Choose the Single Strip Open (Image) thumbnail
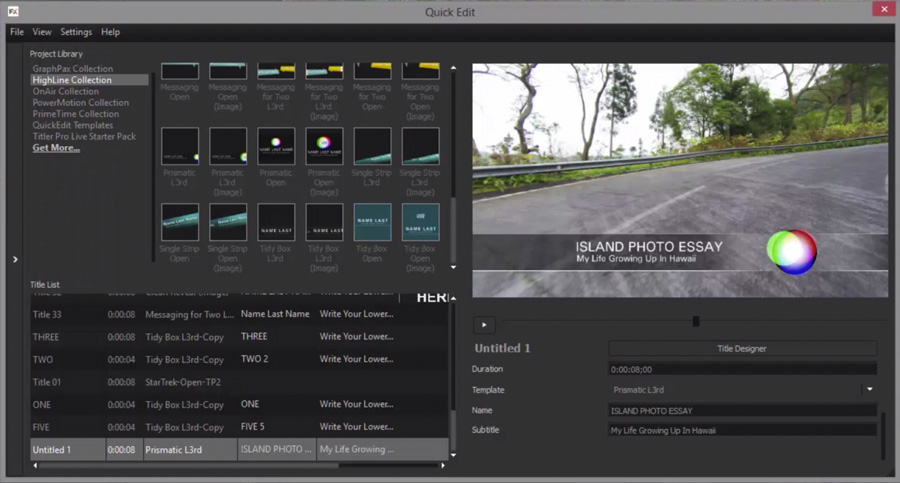 [x=228, y=222]
